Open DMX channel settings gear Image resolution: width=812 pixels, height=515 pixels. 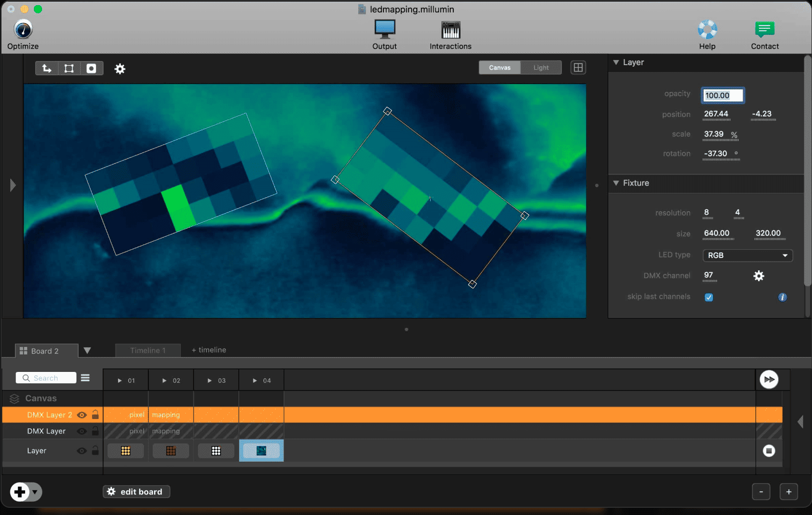tap(759, 276)
